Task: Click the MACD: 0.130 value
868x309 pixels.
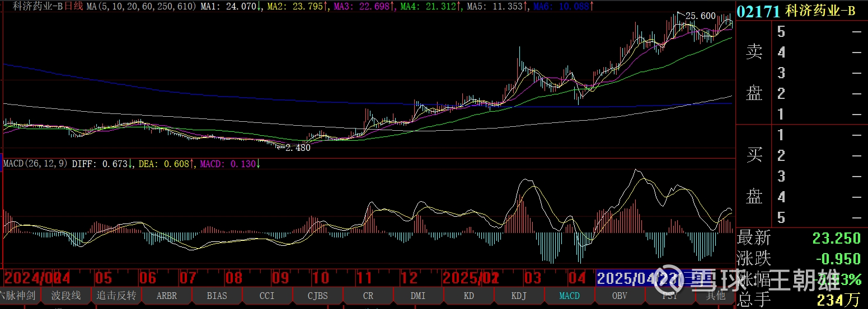Action: coord(229,164)
